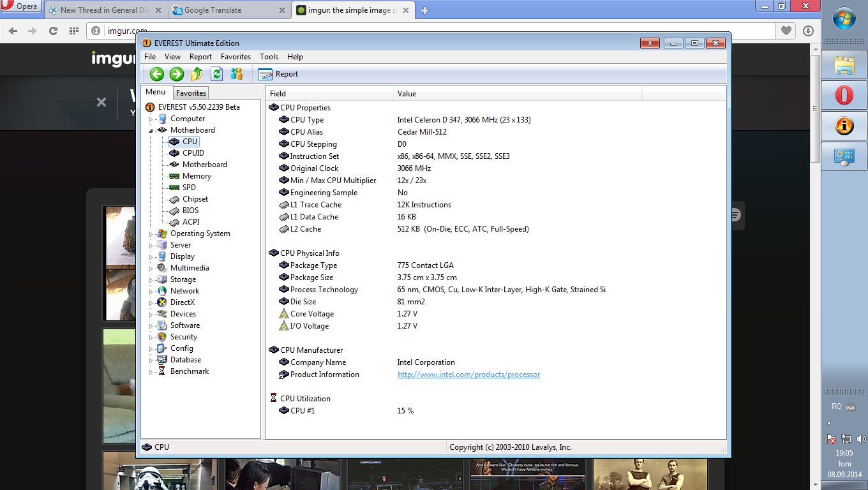
Task: Click the Windows Start orb
Action: [844, 18]
